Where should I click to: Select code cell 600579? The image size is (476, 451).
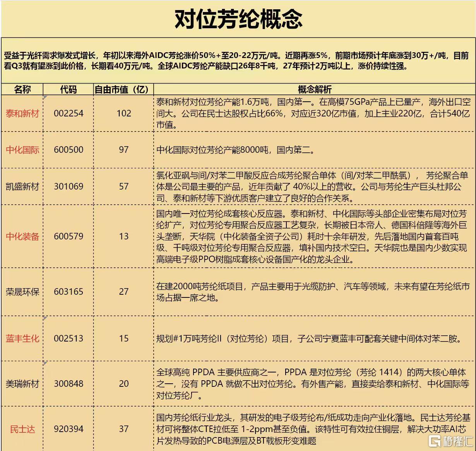68,236
